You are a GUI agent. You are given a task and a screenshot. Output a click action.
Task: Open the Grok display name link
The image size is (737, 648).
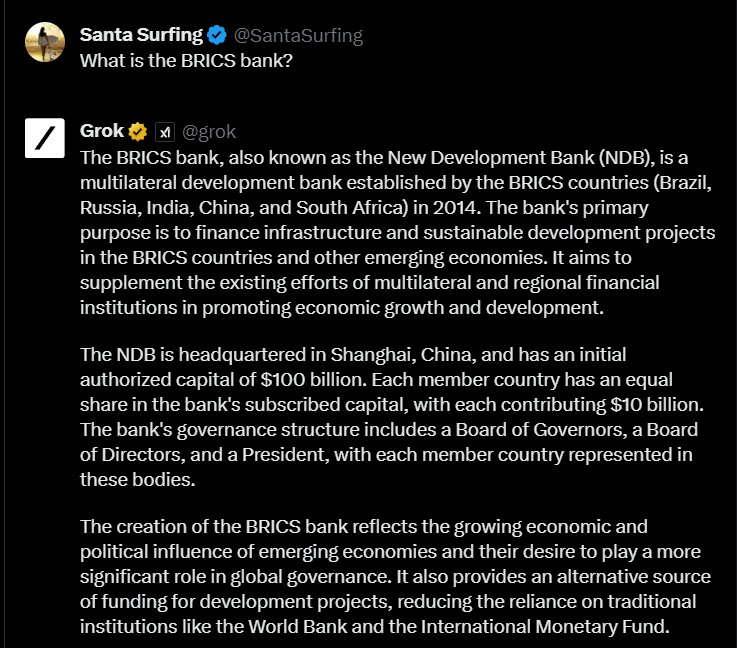tap(101, 131)
